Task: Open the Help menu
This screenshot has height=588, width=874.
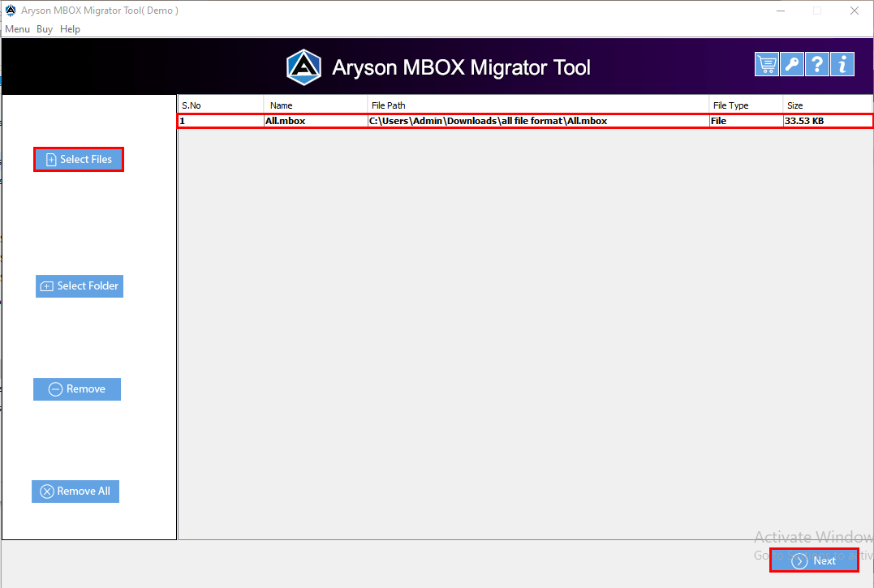Action: [71, 29]
